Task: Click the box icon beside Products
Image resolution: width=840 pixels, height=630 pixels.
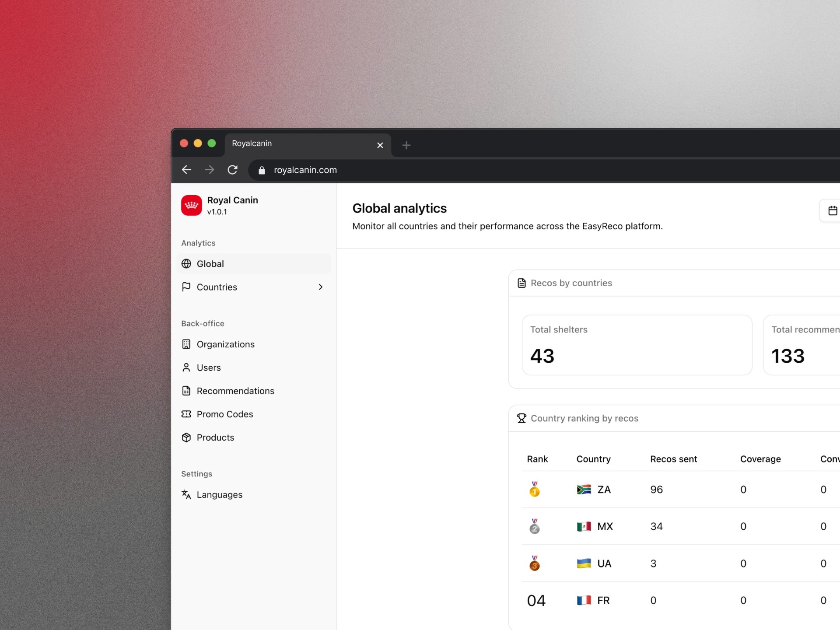Action: click(x=186, y=437)
